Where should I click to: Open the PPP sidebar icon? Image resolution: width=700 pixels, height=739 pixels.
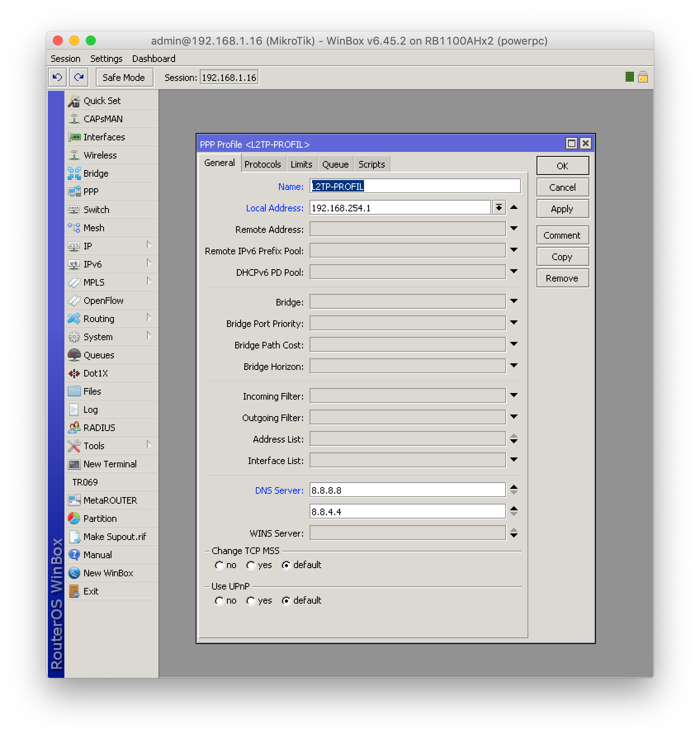click(74, 192)
